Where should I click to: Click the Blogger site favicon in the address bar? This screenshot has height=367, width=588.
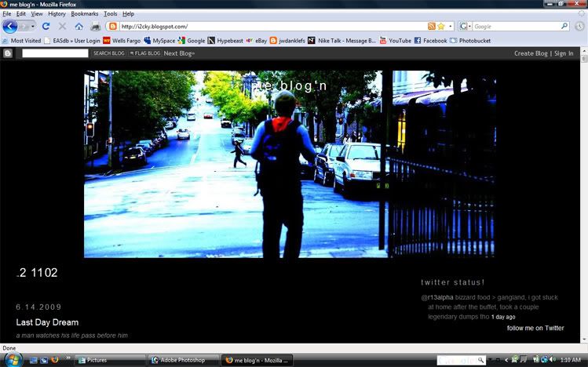tap(113, 26)
